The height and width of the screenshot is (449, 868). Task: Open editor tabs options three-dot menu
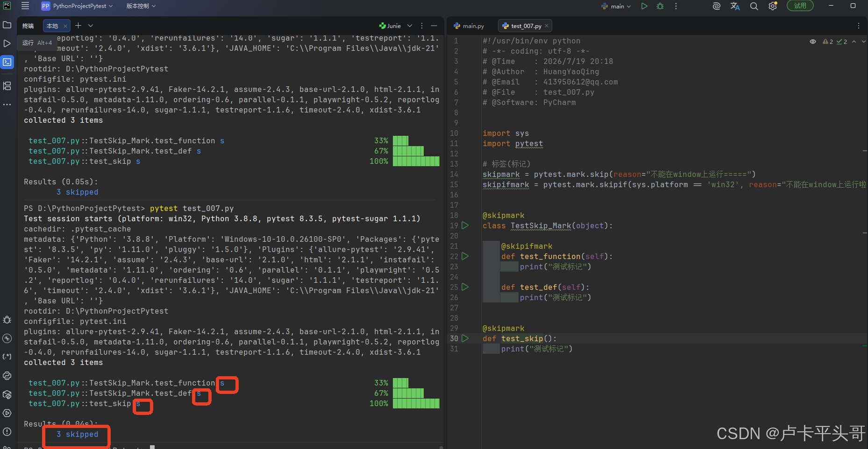859,26
